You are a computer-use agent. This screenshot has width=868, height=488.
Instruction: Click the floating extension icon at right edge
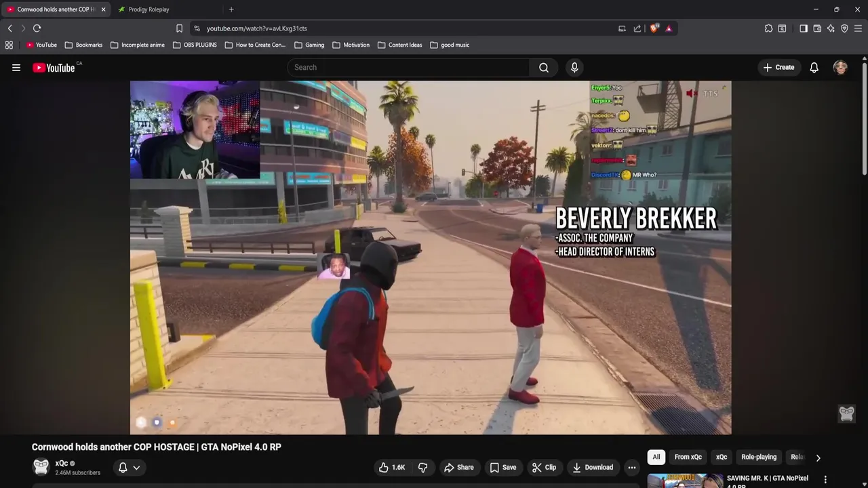point(846,413)
